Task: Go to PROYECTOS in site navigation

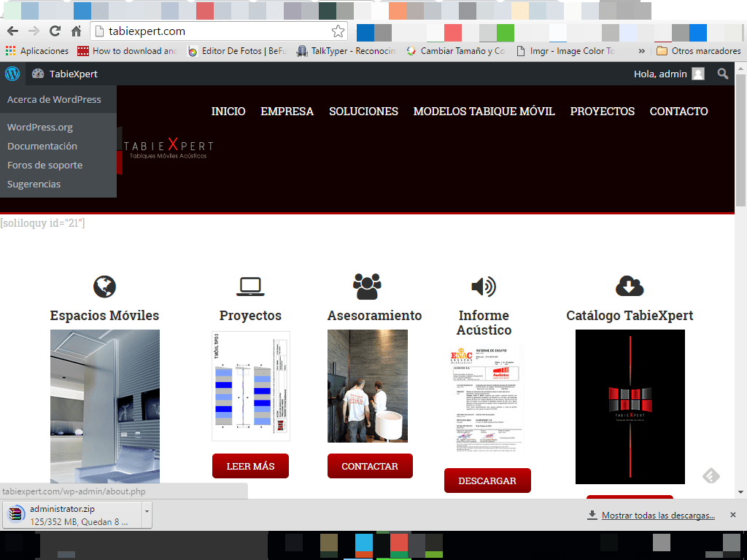Action: (602, 112)
